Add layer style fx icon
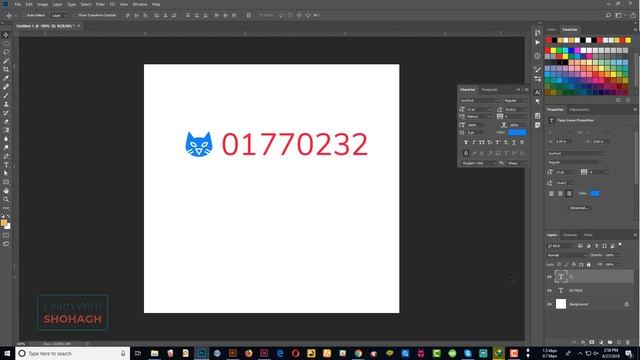 583,342
